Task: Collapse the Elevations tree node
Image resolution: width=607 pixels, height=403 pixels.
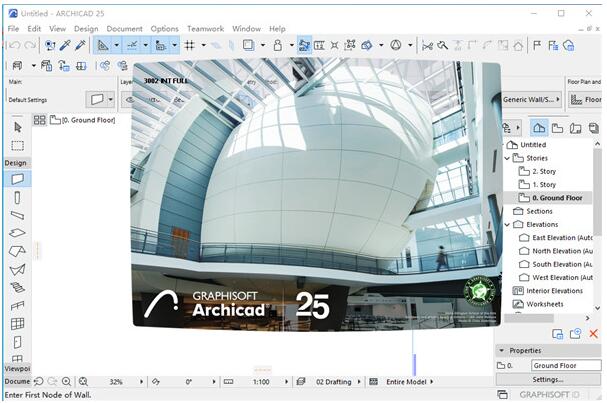Action: pos(507,225)
